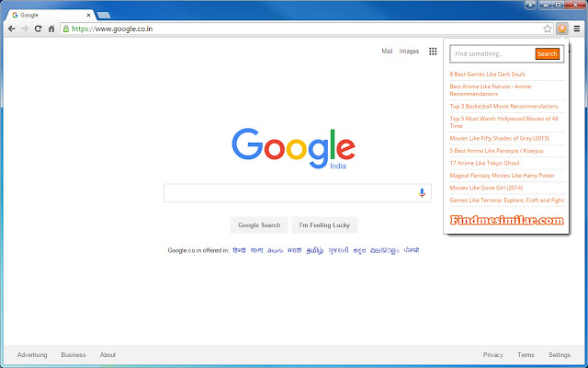Switch Google to Malayalam language
Image resolution: width=588 pixels, height=368 pixels.
click(384, 250)
